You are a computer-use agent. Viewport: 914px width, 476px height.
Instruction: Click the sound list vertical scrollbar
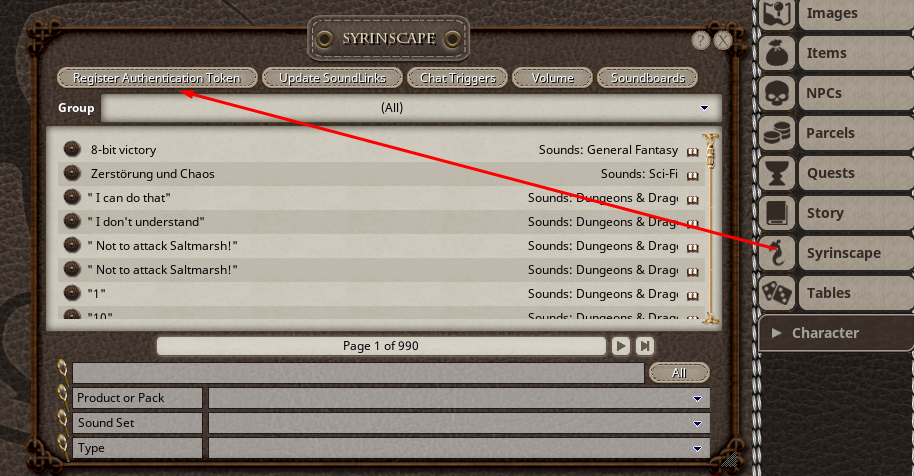pos(711,228)
